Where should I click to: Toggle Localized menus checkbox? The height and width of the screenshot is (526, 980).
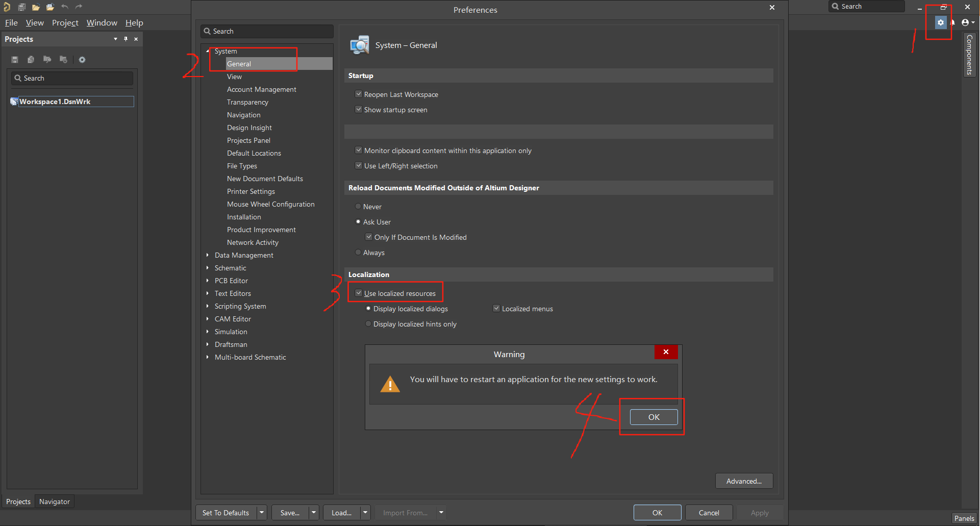[496, 308]
